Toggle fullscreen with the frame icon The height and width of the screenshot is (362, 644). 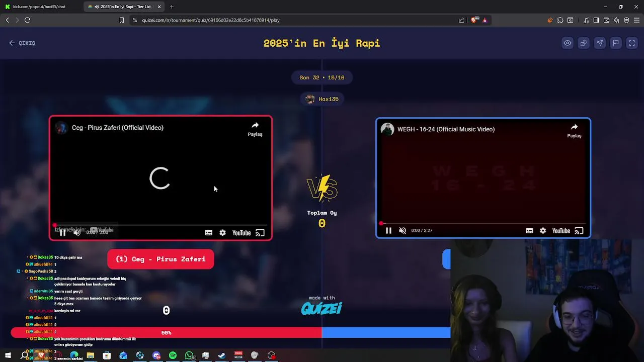tap(632, 43)
